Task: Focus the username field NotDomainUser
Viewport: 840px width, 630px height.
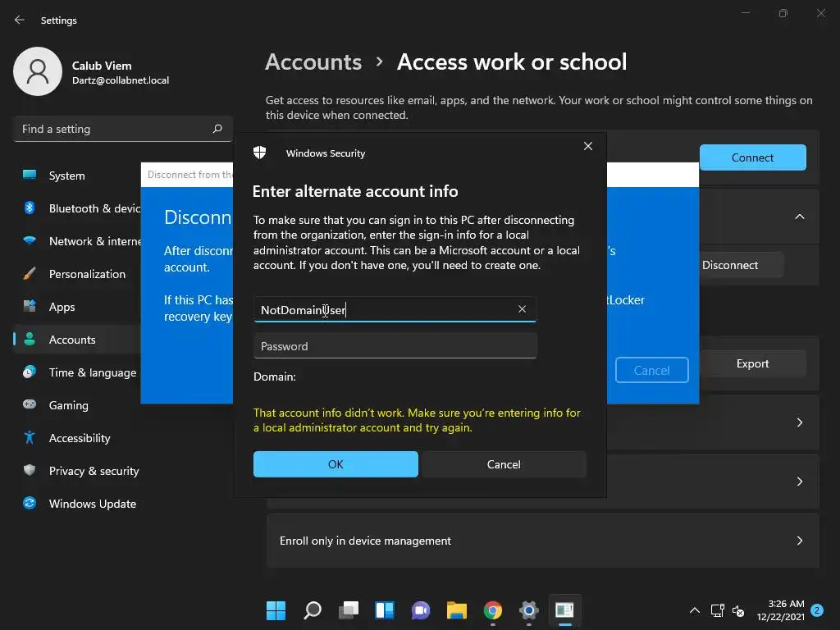Action: pyautogui.click(x=395, y=309)
